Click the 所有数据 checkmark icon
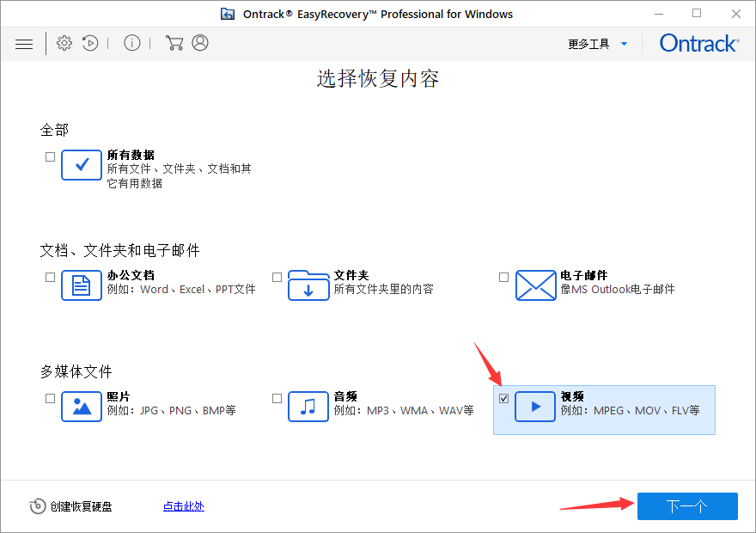The height and width of the screenshot is (533, 756). [x=82, y=165]
